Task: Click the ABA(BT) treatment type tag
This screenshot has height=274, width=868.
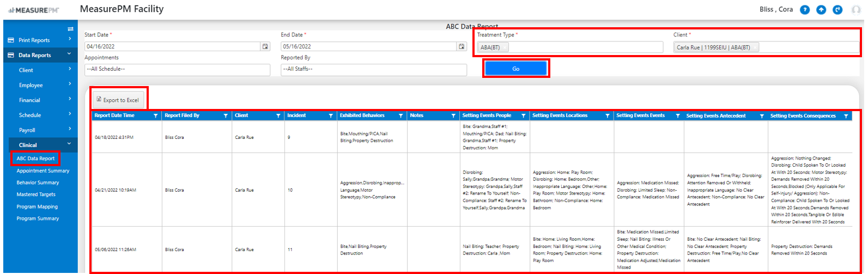Action: click(493, 47)
